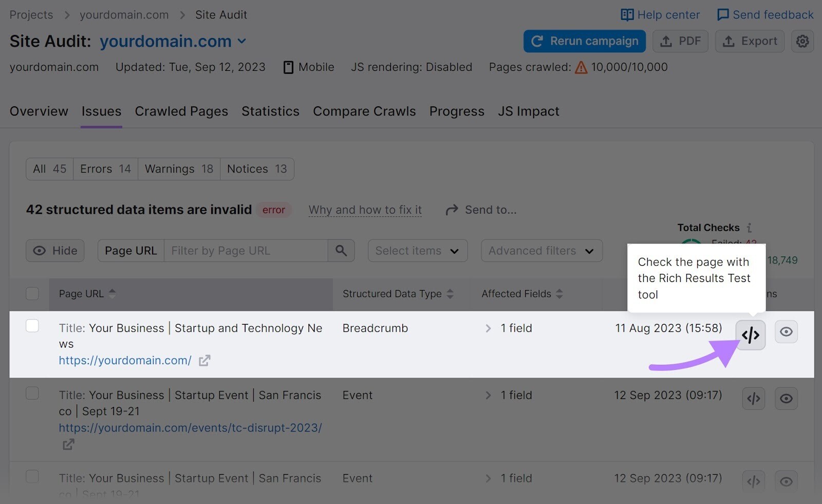Click the search magnifier in URL filter

click(341, 251)
